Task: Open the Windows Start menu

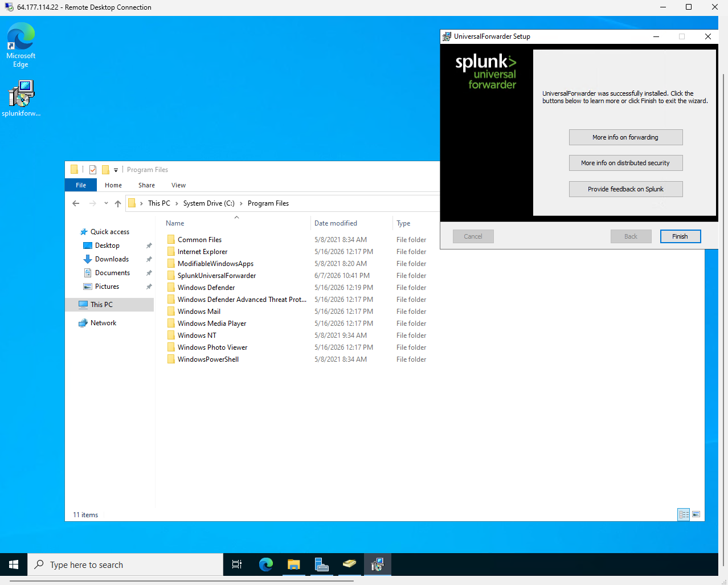Action: 14,564
